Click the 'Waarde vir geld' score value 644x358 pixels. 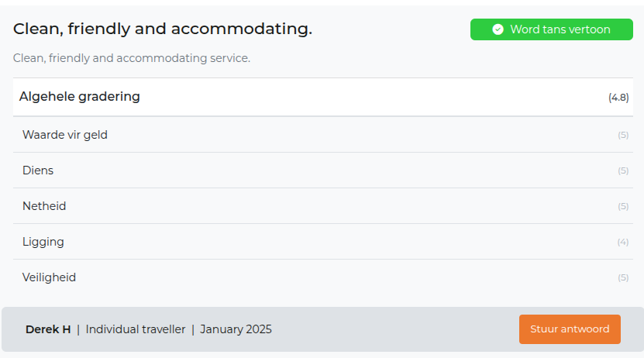coord(623,135)
